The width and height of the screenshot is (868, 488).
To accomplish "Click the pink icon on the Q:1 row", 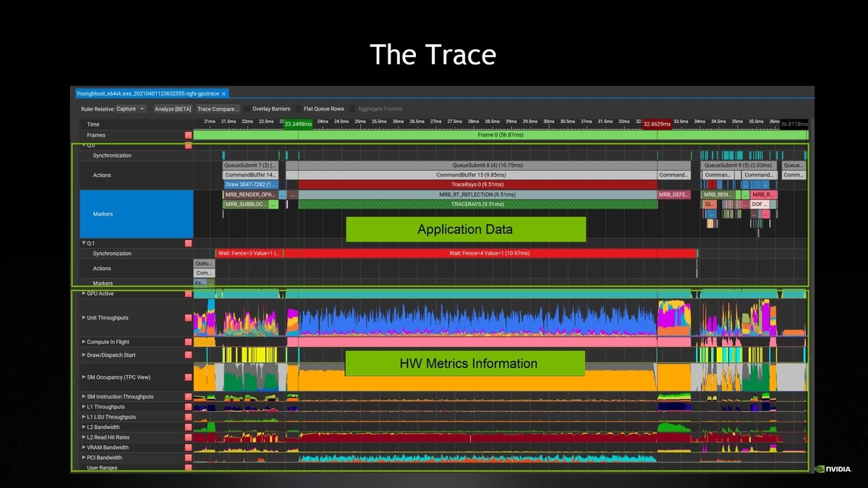I will (189, 244).
